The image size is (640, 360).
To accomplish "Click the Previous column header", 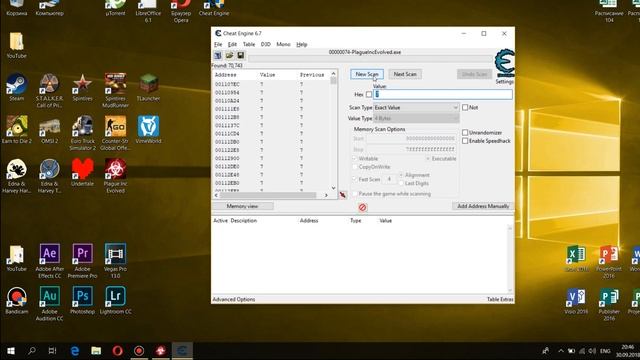I will point(312,75).
